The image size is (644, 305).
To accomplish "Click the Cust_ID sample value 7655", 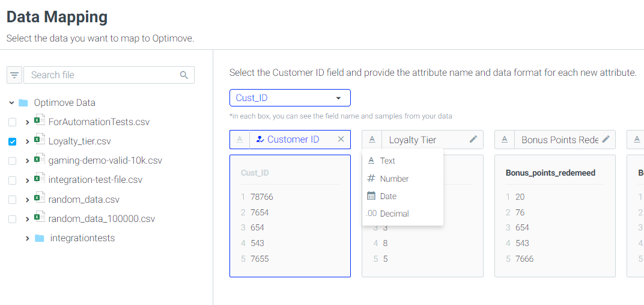I will coord(260,259).
